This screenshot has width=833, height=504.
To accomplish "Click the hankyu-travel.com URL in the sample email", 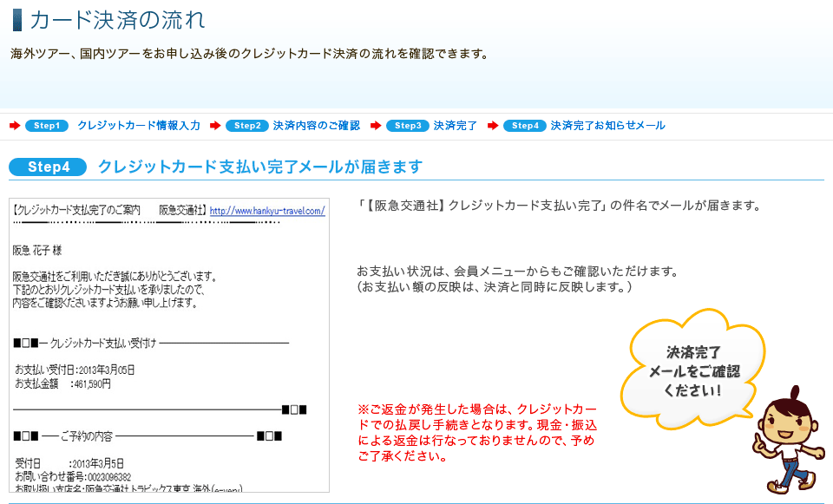I will click(267, 211).
